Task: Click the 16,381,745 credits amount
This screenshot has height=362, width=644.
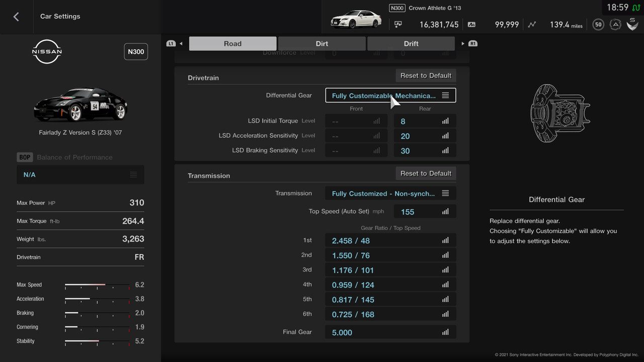Action: tap(439, 24)
